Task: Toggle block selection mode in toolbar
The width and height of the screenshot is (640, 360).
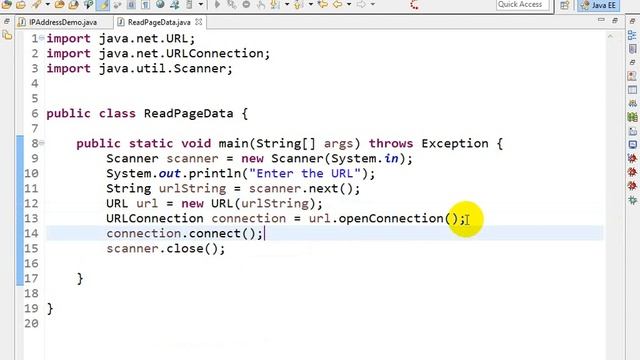Action: click(131, 5)
